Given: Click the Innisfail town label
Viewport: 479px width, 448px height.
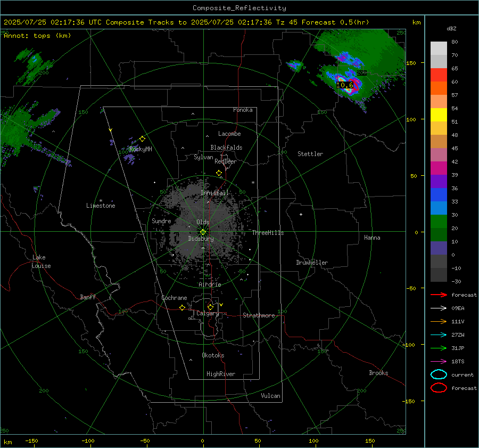Looking at the screenshot, I should click(x=214, y=193).
